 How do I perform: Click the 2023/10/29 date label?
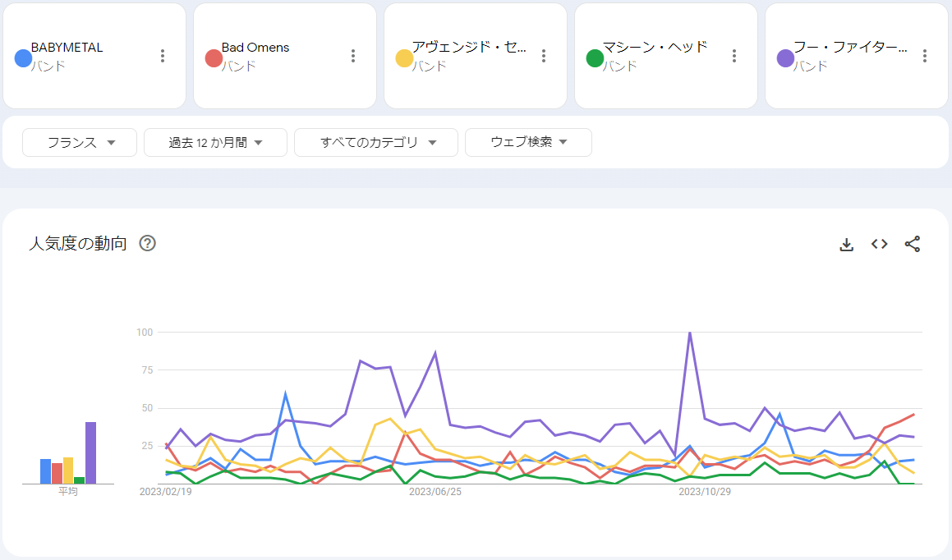tap(705, 492)
